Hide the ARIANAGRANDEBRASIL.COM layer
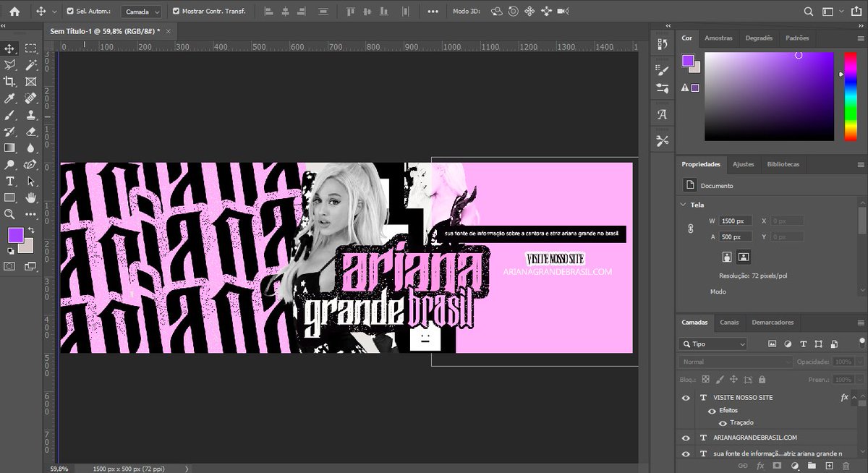Screen dimensions: 868x473 (x=686, y=438)
